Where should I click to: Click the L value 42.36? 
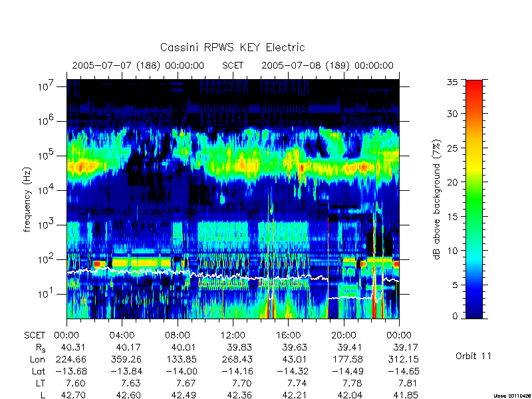[239, 395]
